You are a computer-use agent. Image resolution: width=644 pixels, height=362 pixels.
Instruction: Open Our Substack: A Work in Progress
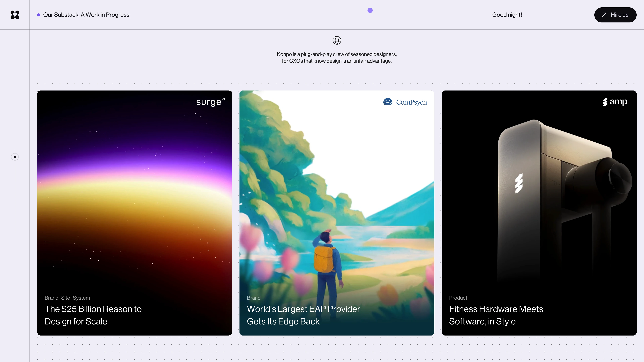[x=86, y=15]
